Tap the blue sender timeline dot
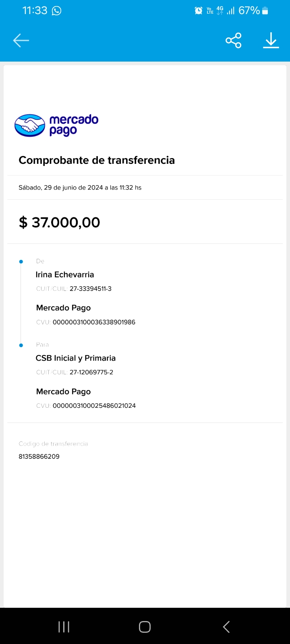 [21, 262]
